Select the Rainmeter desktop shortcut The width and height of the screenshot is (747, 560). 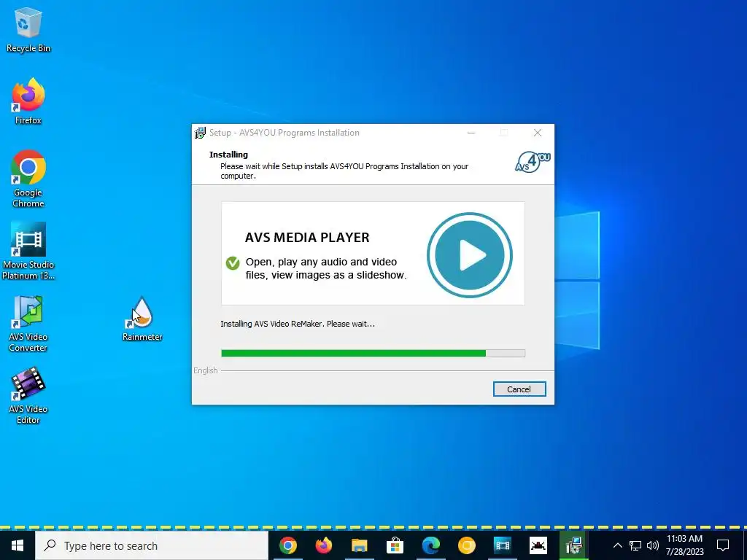(x=142, y=319)
